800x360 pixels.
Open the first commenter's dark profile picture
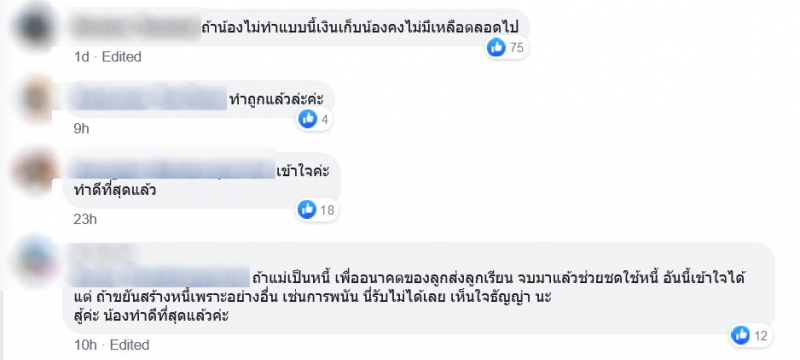[35, 25]
